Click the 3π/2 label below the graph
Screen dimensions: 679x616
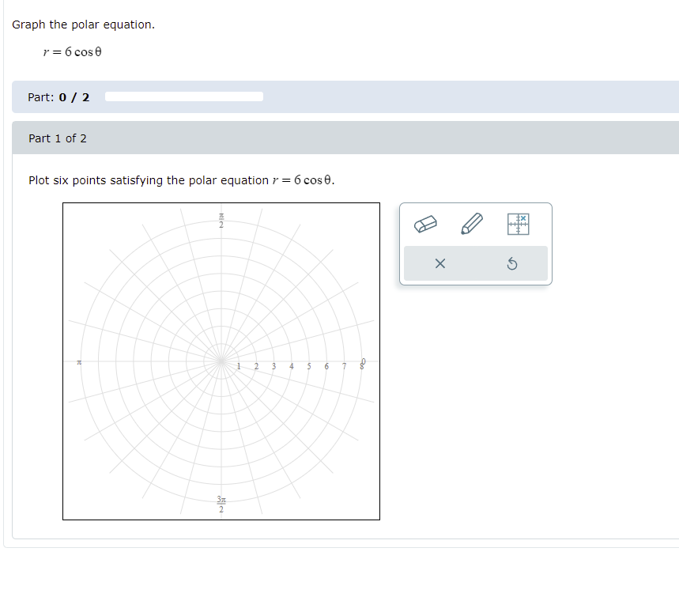pyautogui.click(x=221, y=505)
